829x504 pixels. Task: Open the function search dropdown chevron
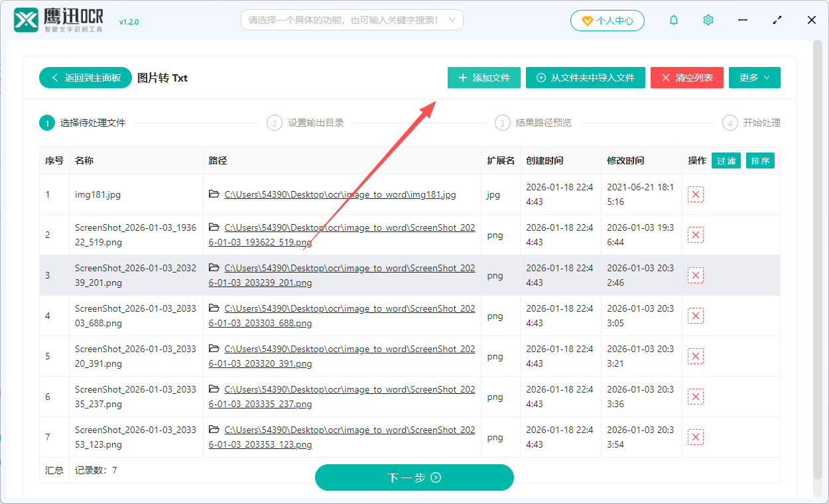pyautogui.click(x=454, y=20)
